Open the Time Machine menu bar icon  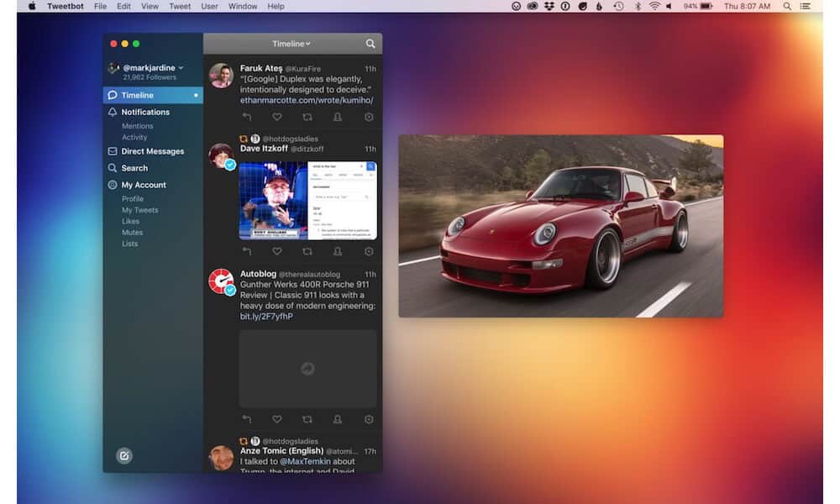click(x=619, y=7)
